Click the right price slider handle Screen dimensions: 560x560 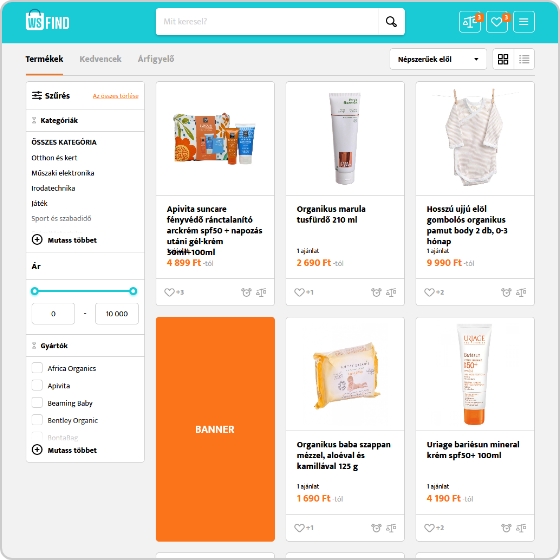click(133, 291)
